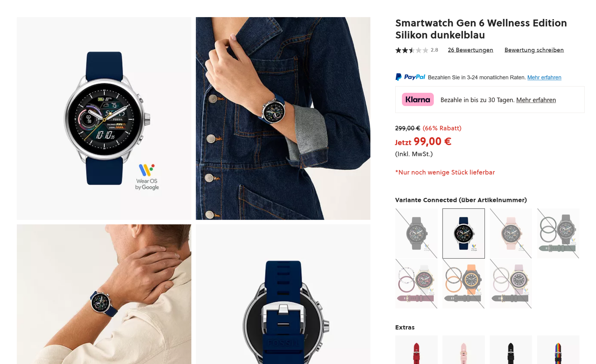Image resolution: width=596 pixels, height=364 pixels.
Task: Open the man wearing watch photo
Action: (104, 294)
